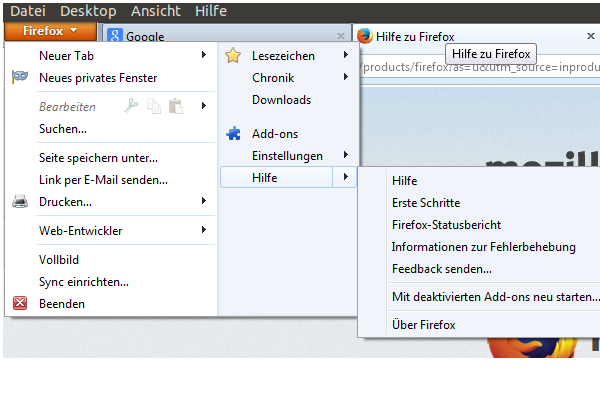Open Chronik
Viewport: 600px width, 400px height.
tap(273, 78)
